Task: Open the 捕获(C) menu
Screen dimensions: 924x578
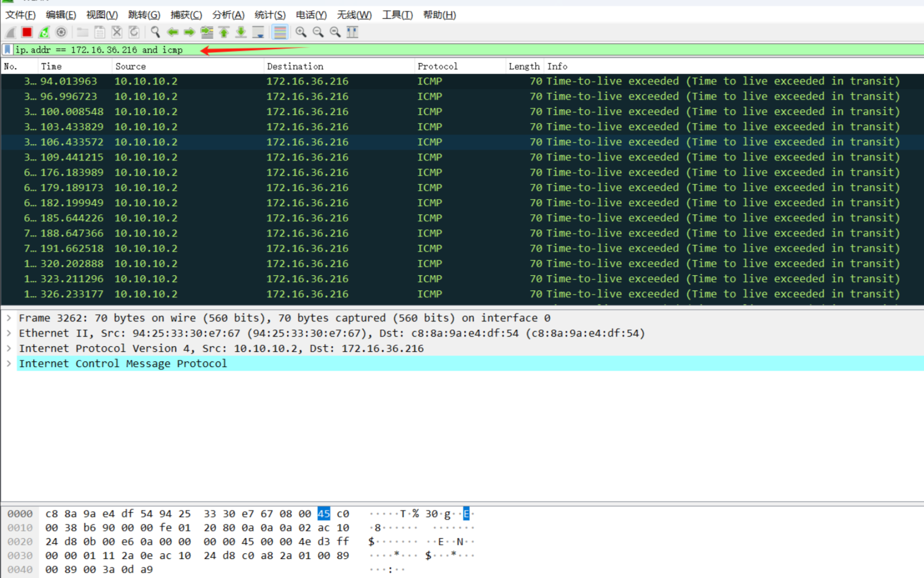Action: tap(186, 15)
